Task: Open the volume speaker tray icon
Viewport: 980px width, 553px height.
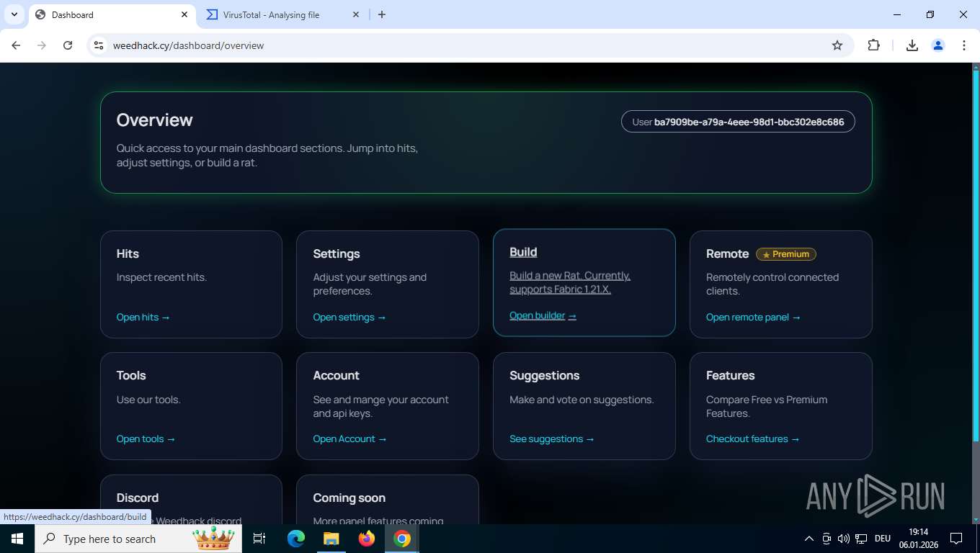Action: (x=844, y=539)
